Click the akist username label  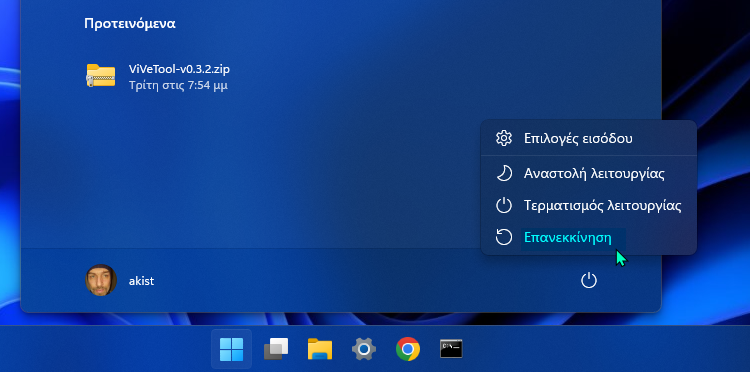142,281
